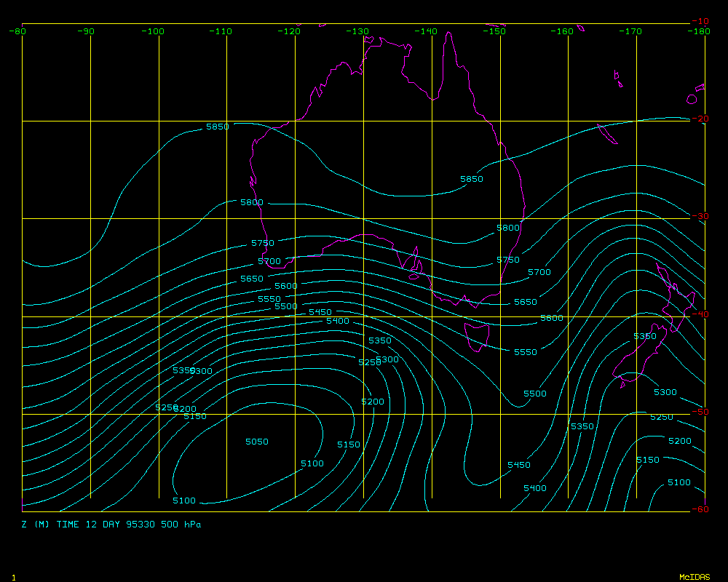Click the -150 longitude label
The image size is (728, 582).
495,31
